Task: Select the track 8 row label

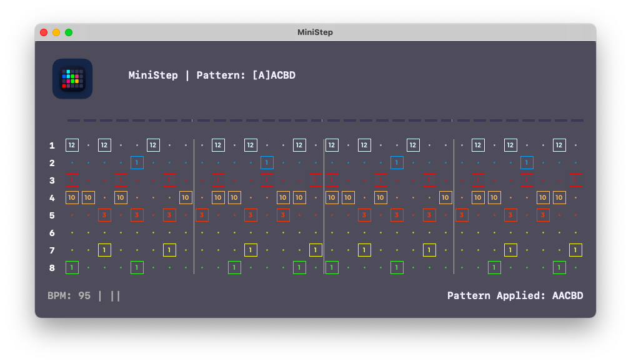Action: [52, 268]
